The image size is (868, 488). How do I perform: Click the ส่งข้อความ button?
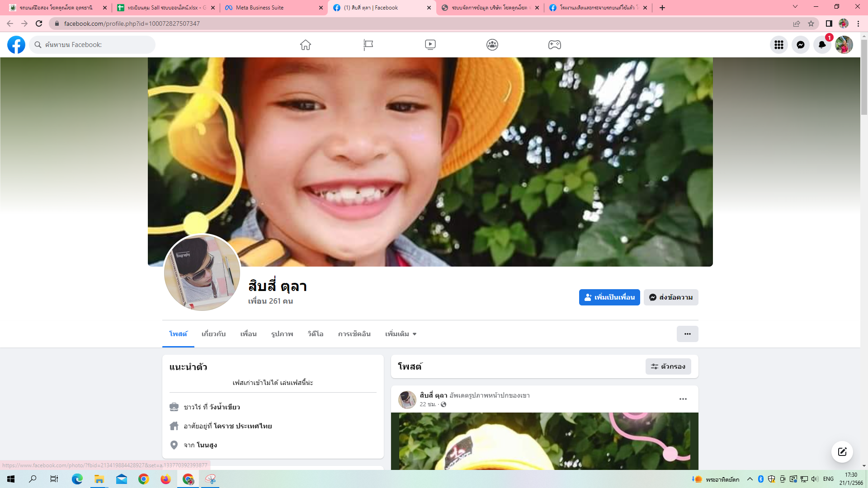coord(670,297)
